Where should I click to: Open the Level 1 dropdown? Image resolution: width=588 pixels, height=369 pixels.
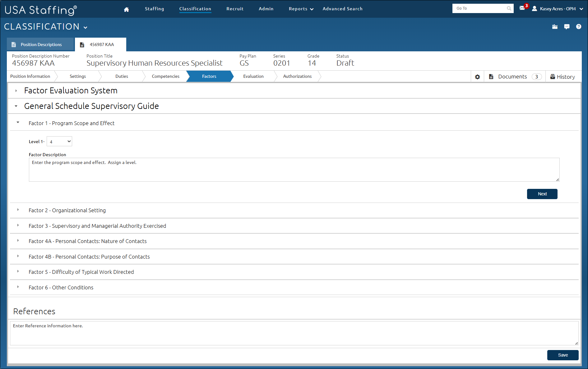[59, 142]
